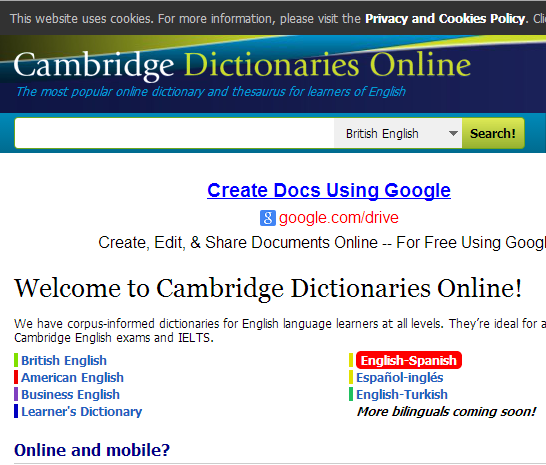The height and width of the screenshot is (465, 546).
Task: Open the Business English dictionary link
Action: [x=70, y=395]
